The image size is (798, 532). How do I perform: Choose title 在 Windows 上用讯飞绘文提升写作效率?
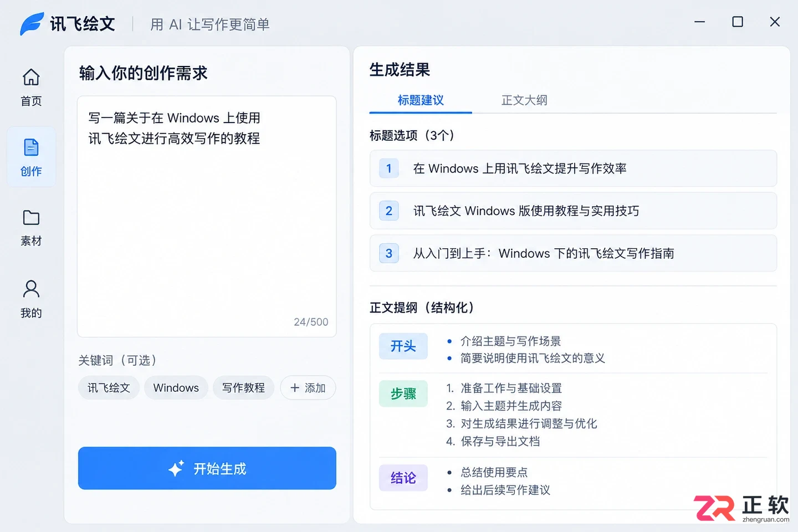[x=573, y=168]
